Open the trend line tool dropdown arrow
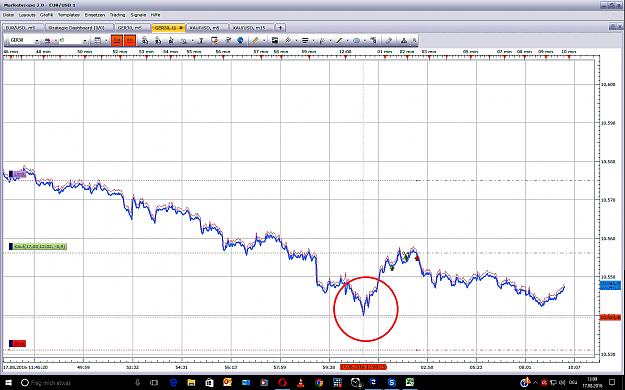625x390 pixels. [x=348, y=40]
